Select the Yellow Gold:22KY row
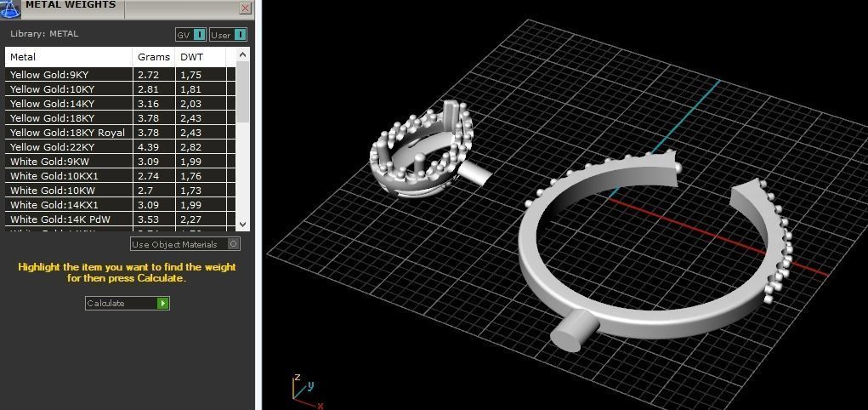Viewport: 868px width, 410px height. tap(120, 147)
